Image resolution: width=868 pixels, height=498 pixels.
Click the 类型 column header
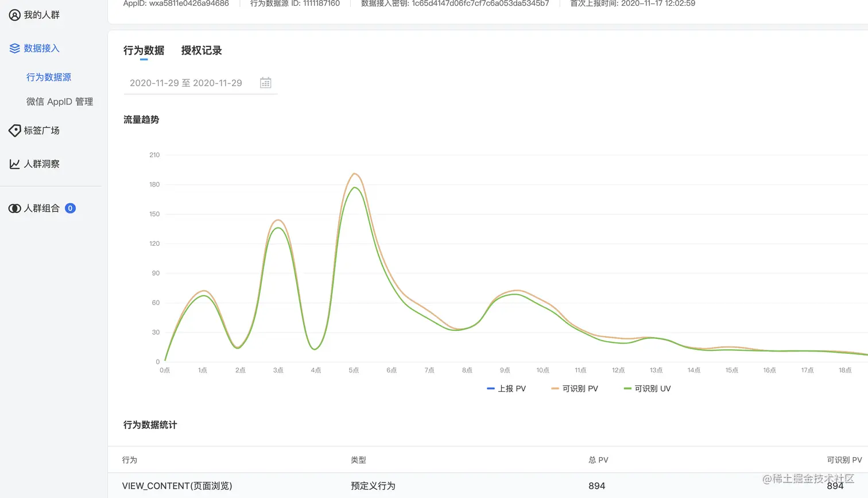tap(358, 460)
